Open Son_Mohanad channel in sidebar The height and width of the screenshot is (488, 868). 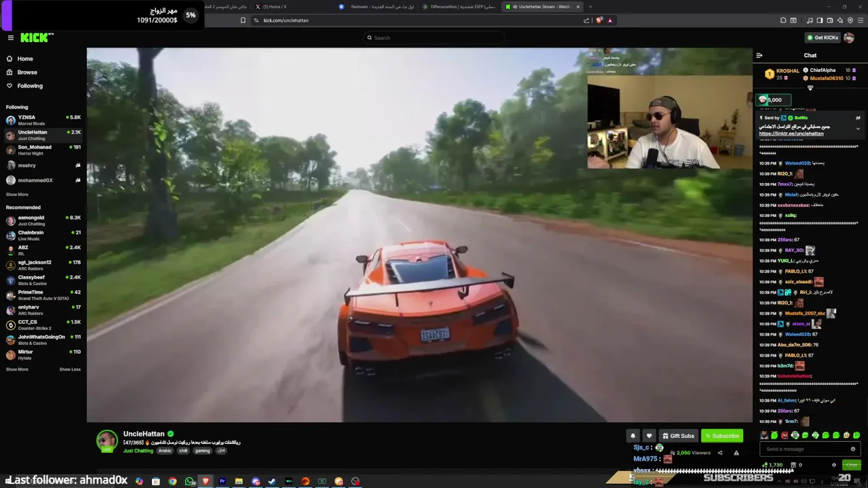pos(43,150)
